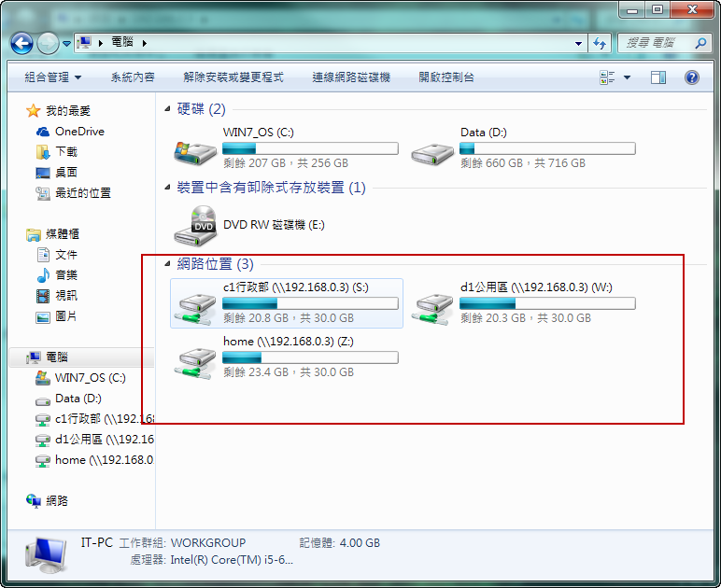Toggle the preview pane icon

[x=658, y=77]
